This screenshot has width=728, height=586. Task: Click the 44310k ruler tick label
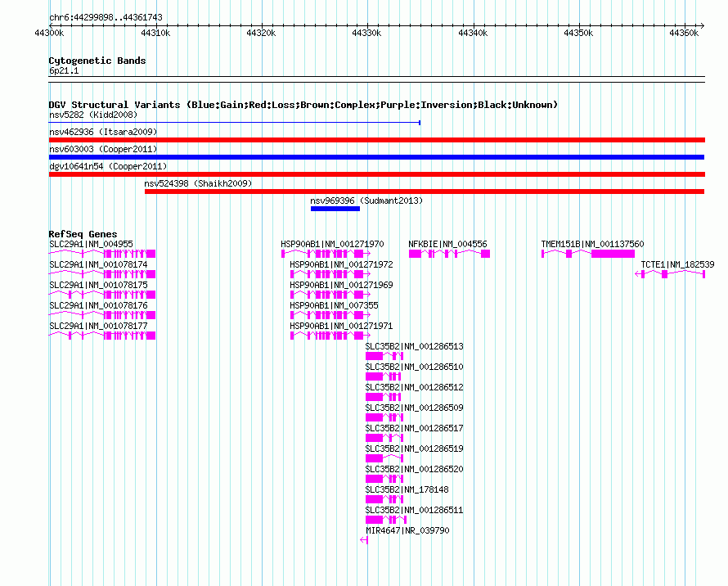[x=155, y=33]
